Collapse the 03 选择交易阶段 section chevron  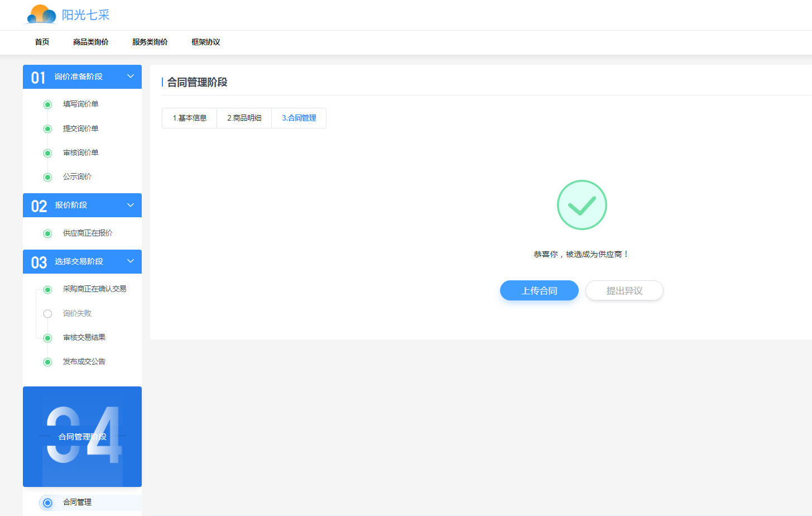click(131, 261)
